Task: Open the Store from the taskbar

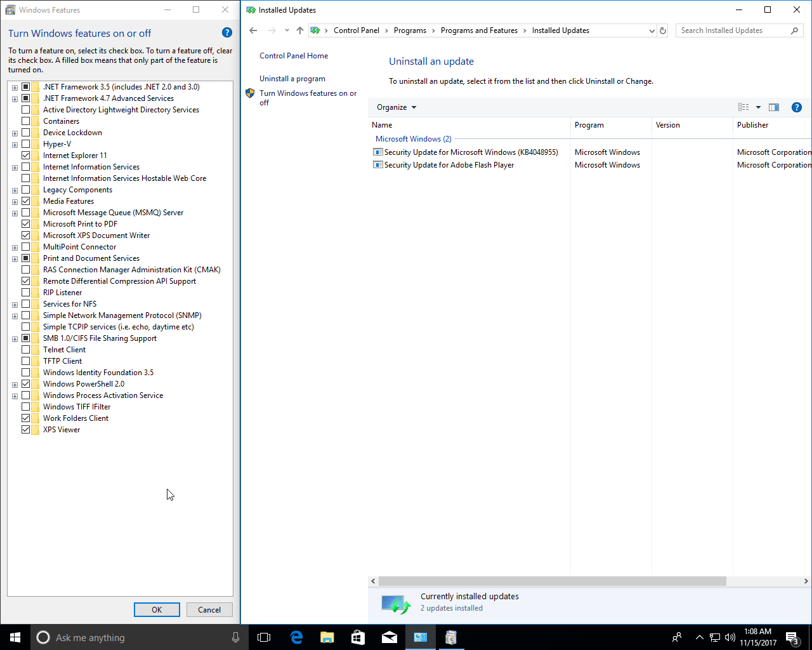Action: [x=358, y=637]
